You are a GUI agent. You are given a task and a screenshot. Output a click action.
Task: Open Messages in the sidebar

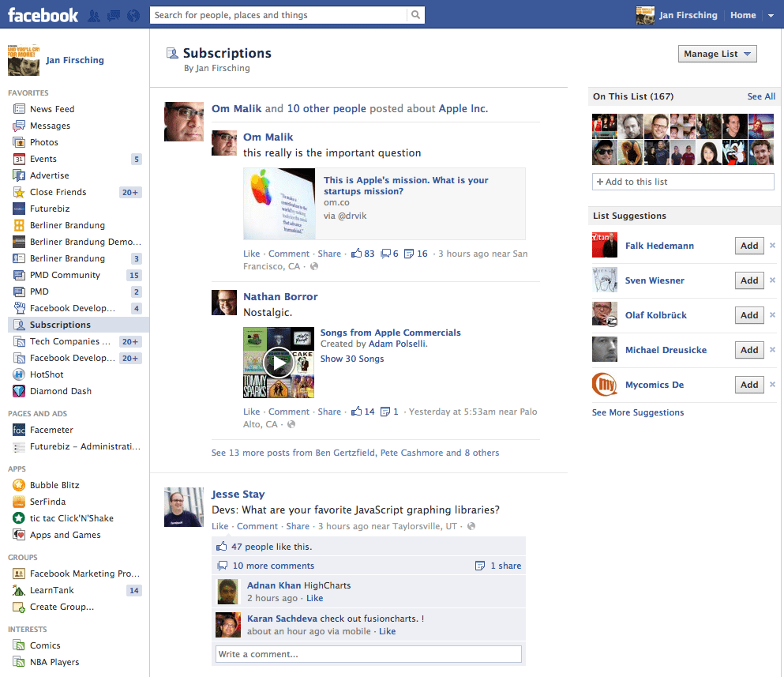50,126
